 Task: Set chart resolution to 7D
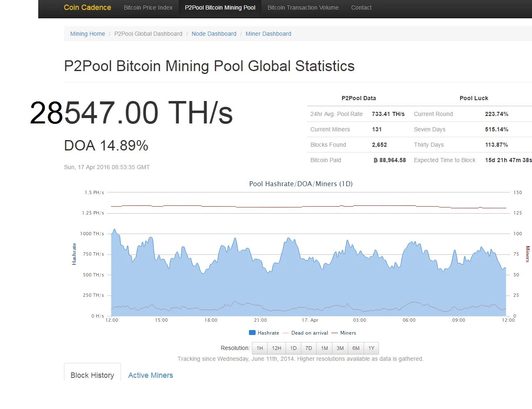(x=309, y=348)
